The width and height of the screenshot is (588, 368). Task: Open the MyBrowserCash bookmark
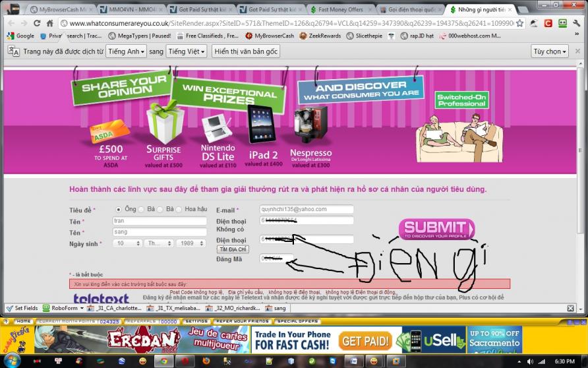tap(270, 36)
